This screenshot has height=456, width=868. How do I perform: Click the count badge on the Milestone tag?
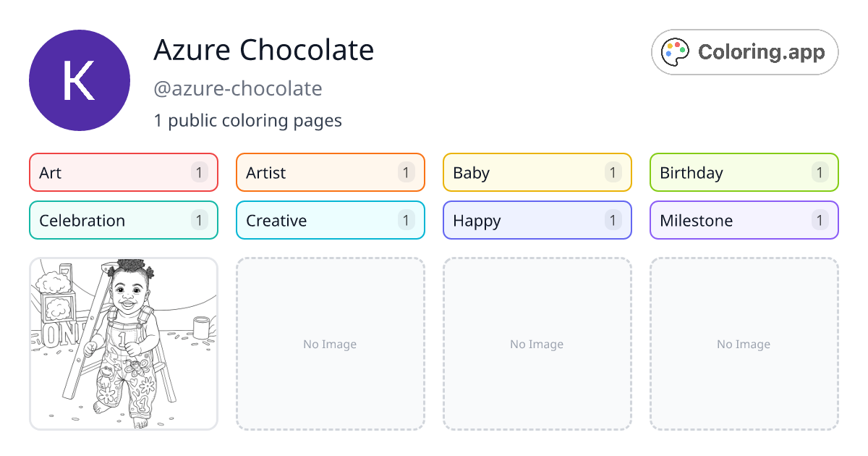coord(819,220)
